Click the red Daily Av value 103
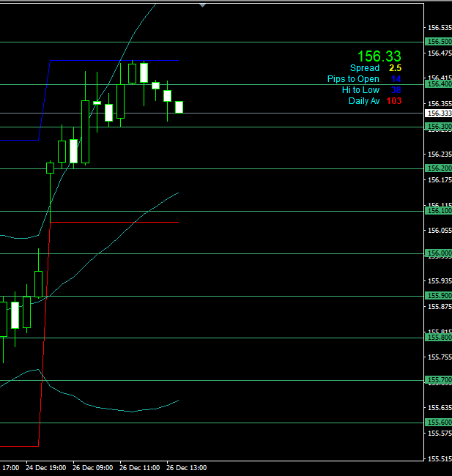This screenshot has height=476, width=452. coord(393,101)
